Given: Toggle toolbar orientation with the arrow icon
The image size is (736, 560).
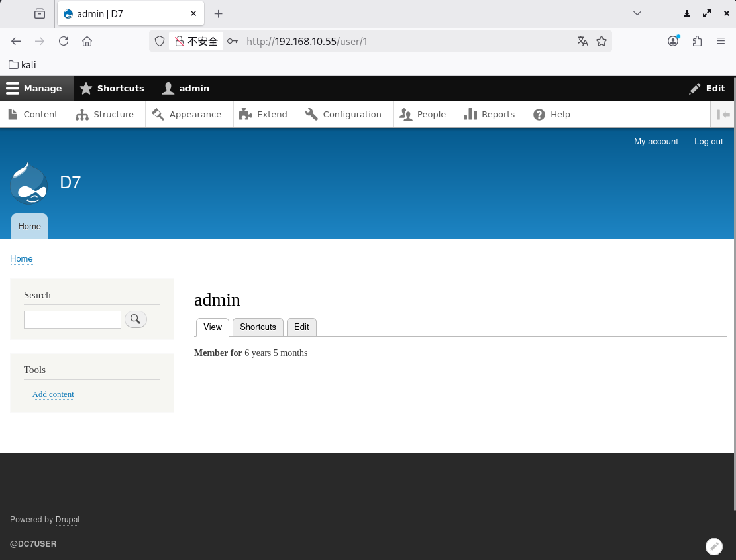Looking at the screenshot, I should click(x=723, y=115).
